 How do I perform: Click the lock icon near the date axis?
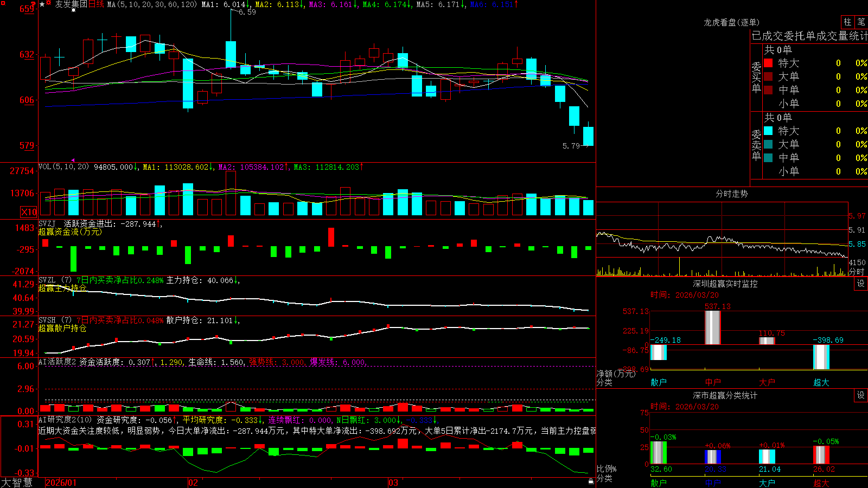(x=591, y=481)
